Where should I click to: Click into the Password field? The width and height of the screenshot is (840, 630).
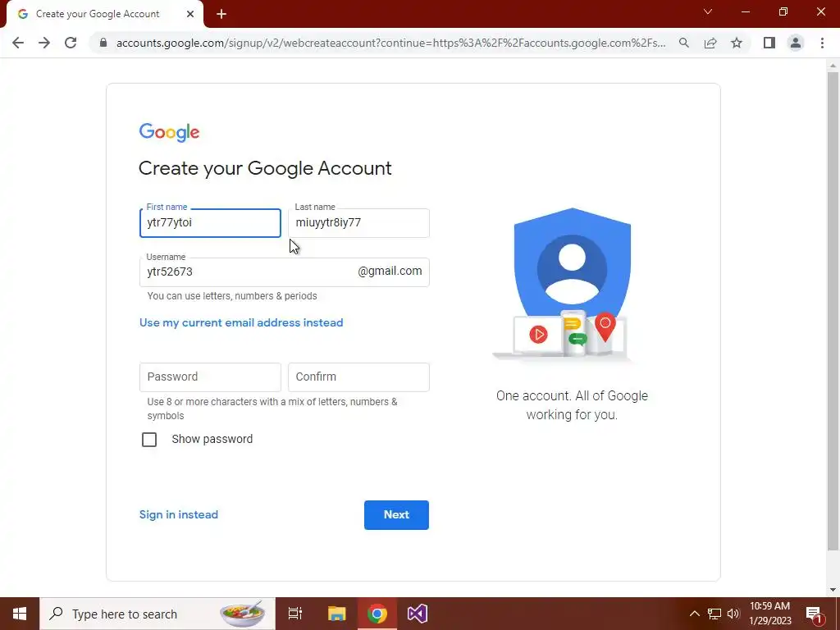coord(210,377)
